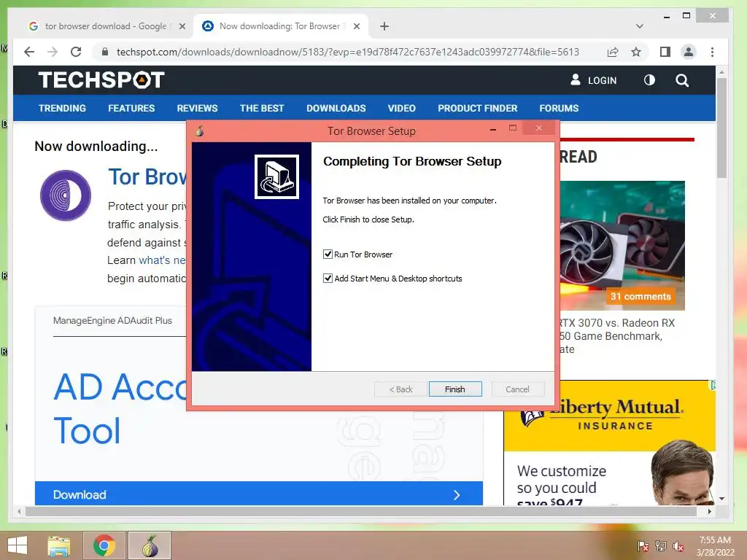Click the blue Download ad banner
This screenshot has width=747, height=560.
259,494
